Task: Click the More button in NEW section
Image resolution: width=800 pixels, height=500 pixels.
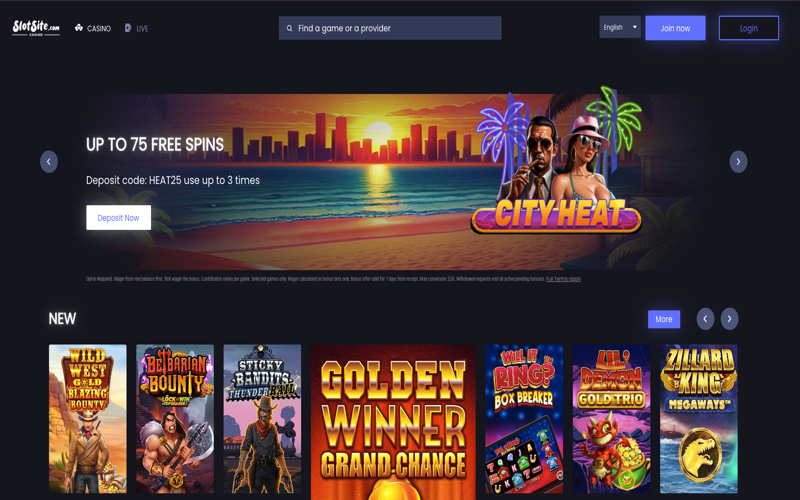Action: click(664, 319)
